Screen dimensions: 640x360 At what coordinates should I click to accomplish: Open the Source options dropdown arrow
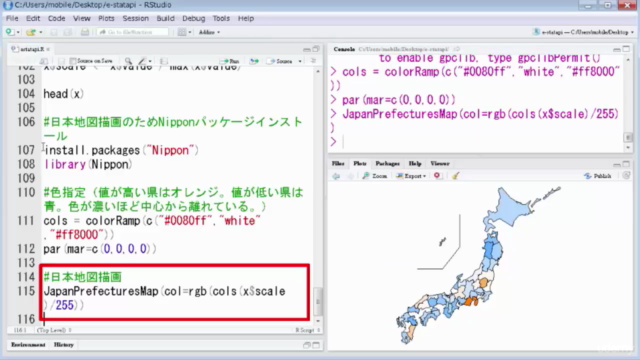(x=300, y=62)
